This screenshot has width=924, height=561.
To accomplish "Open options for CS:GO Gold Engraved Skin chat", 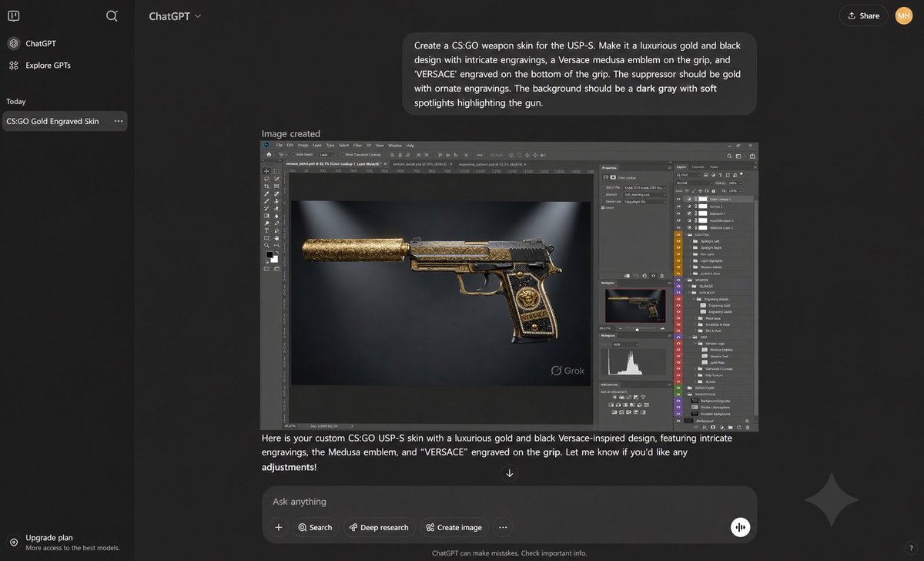I will (x=119, y=121).
